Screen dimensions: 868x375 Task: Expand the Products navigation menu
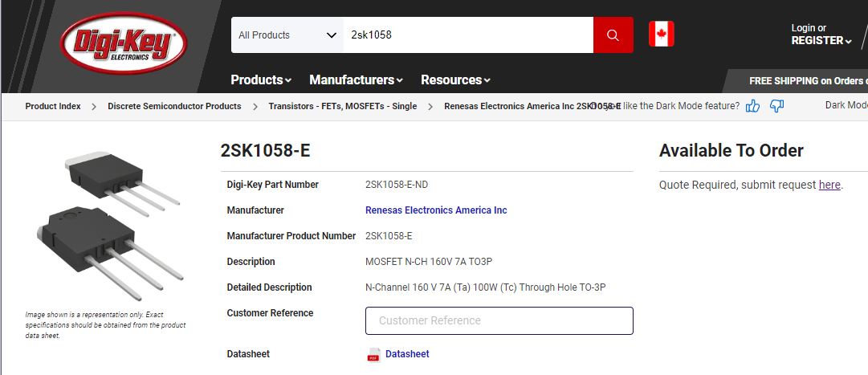261,79
